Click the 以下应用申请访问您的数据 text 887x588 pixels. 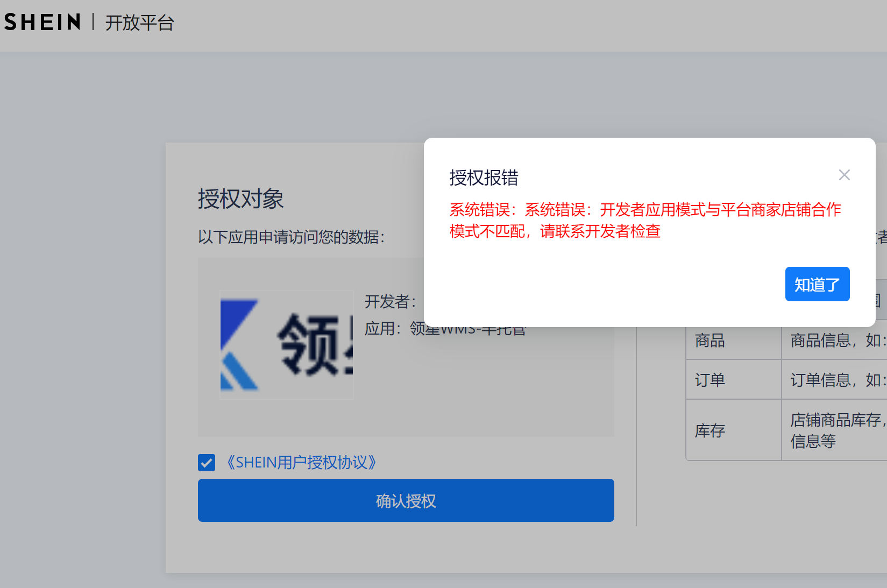292,237
